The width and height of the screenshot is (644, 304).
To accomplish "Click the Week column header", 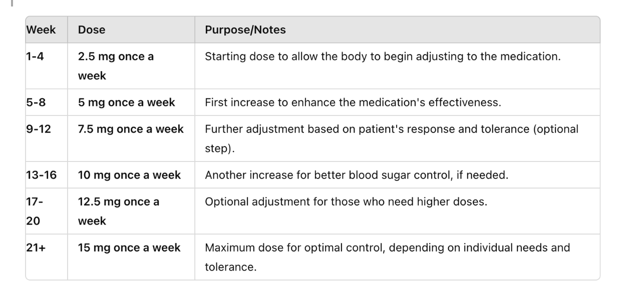I will pos(41,29).
